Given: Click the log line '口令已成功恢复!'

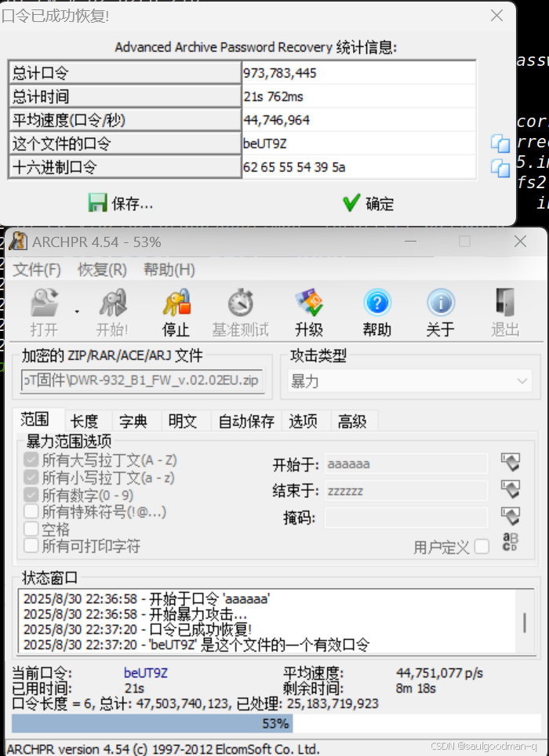Looking at the screenshot, I should tap(137, 629).
